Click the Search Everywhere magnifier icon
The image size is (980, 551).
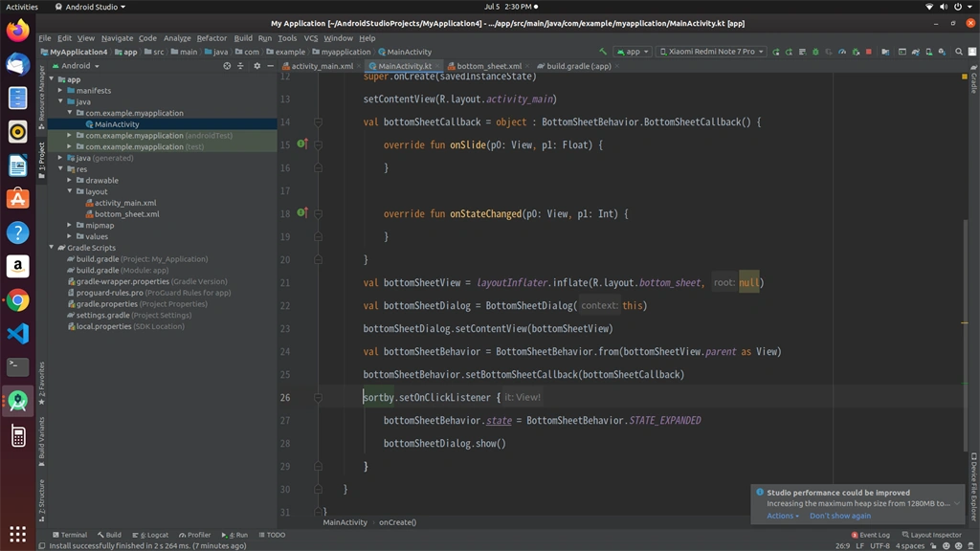959,52
